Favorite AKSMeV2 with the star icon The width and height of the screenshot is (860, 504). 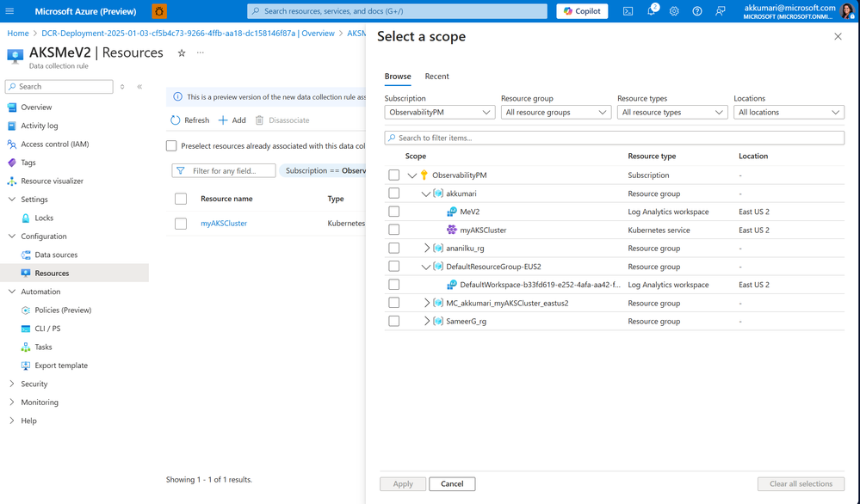click(182, 53)
